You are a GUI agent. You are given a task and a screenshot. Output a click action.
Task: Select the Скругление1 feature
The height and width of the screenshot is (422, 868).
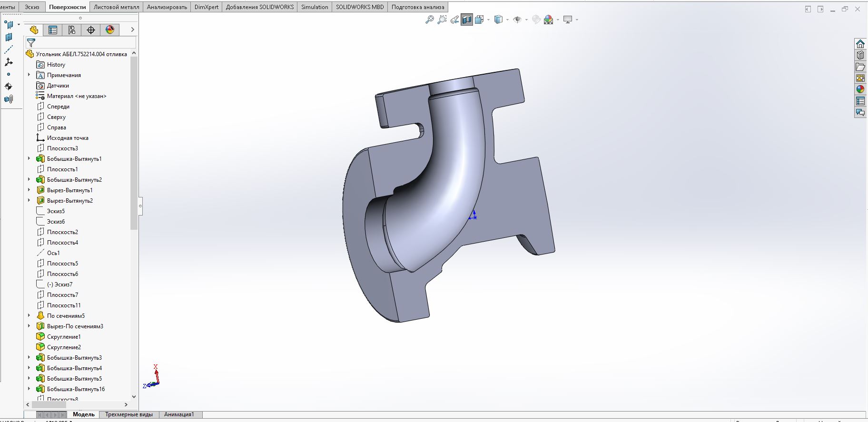(64, 337)
